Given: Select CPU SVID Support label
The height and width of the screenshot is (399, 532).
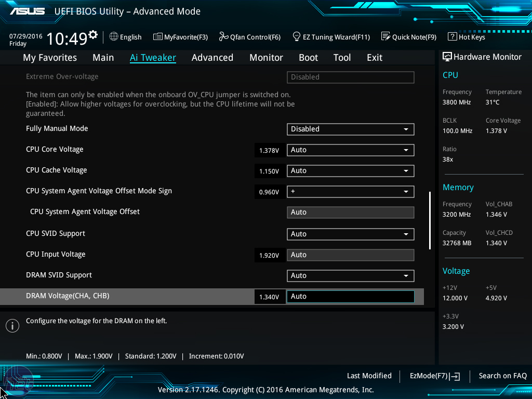Looking at the screenshot, I should coord(55,233).
